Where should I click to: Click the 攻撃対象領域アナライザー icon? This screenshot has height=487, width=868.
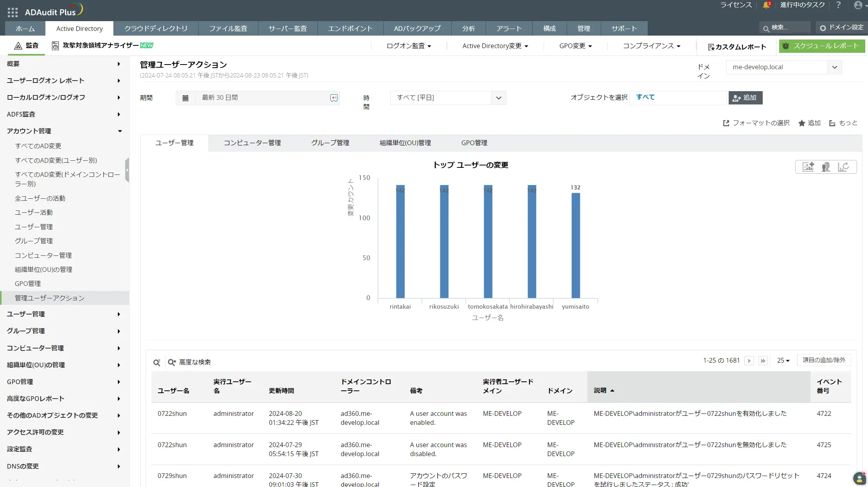(55, 46)
